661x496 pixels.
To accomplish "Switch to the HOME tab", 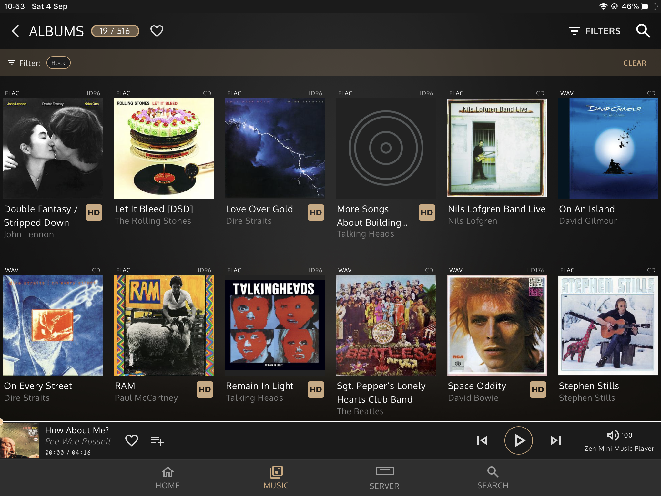I will pyautogui.click(x=167, y=478).
